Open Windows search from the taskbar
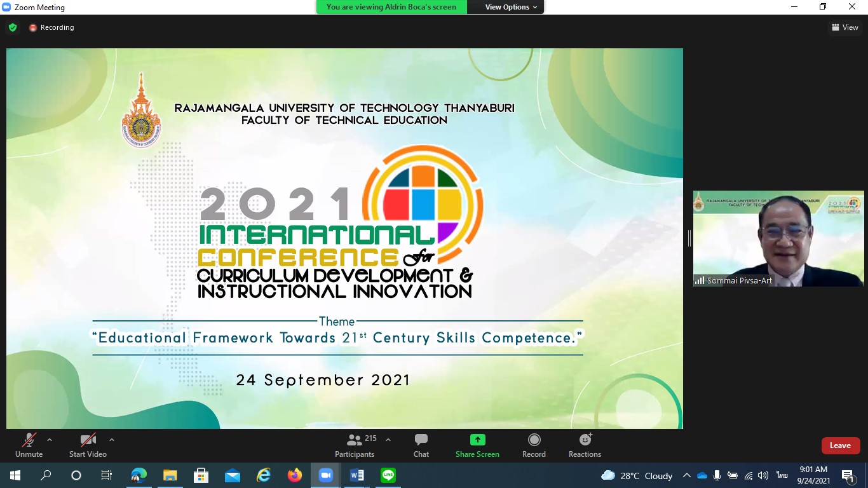The image size is (868, 488). [46, 475]
